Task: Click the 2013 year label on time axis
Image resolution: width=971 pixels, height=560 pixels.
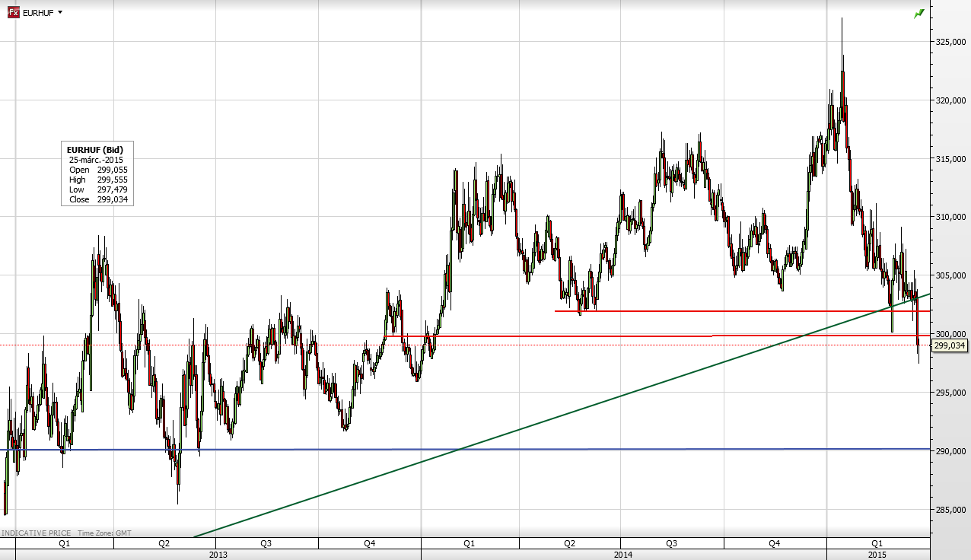Action: click(x=217, y=555)
